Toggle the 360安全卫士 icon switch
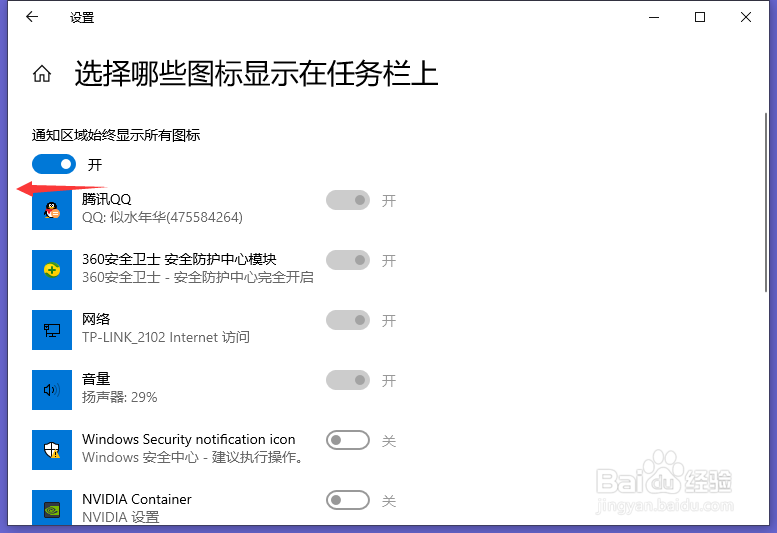The height and width of the screenshot is (533, 777). [x=348, y=260]
